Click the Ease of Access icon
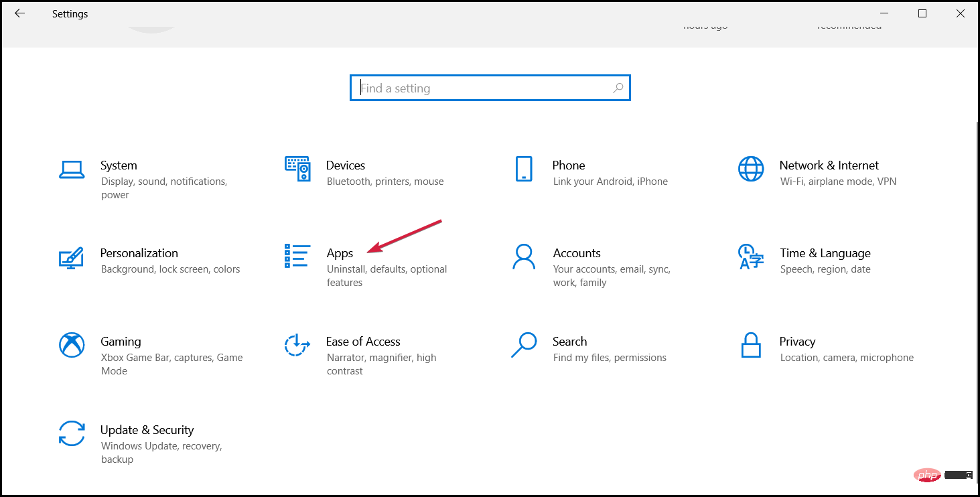The width and height of the screenshot is (980, 497). pyautogui.click(x=297, y=345)
